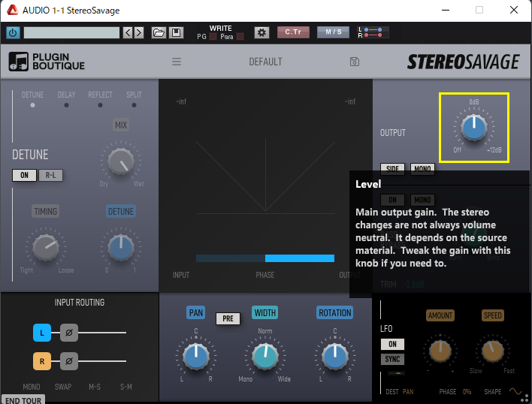Click the Timing tight/loose knob
This screenshot has height=404, width=532.
(46, 247)
